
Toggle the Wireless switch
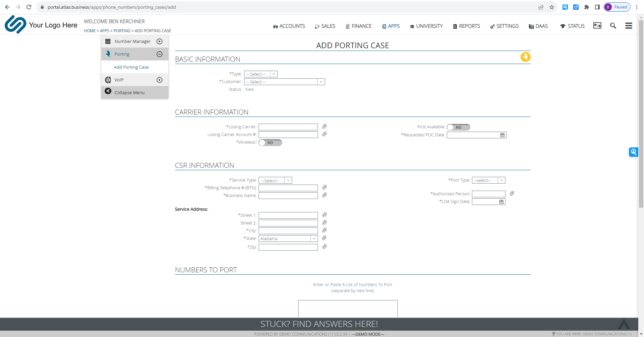[270, 143]
